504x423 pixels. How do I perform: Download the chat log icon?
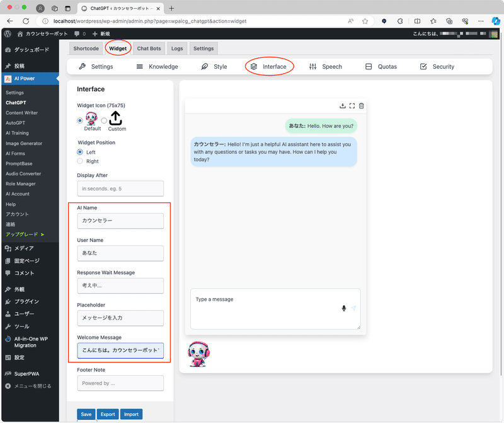click(x=342, y=106)
